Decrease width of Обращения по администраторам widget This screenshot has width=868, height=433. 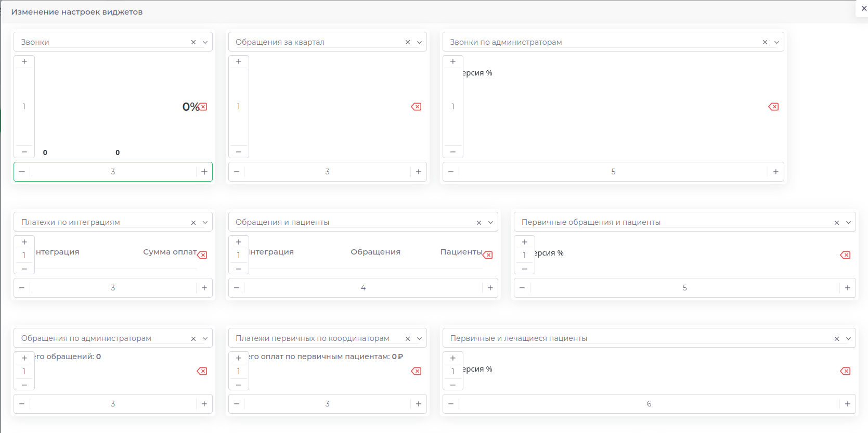(x=22, y=404)
